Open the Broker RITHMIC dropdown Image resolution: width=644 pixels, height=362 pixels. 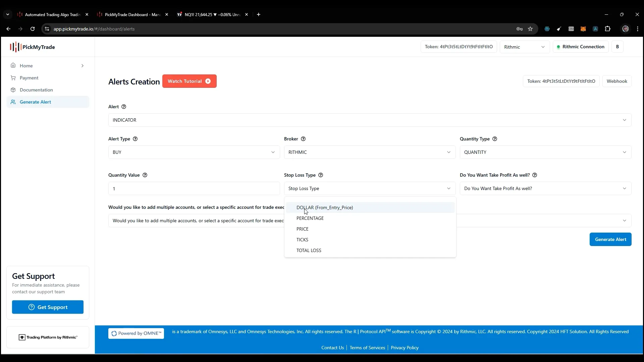pos(370,152)
